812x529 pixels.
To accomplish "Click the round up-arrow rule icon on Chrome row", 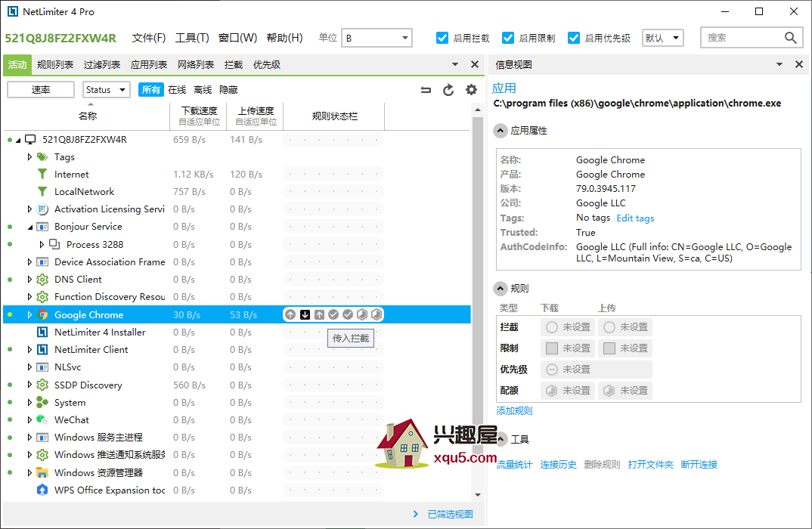I will coord(290,314).
